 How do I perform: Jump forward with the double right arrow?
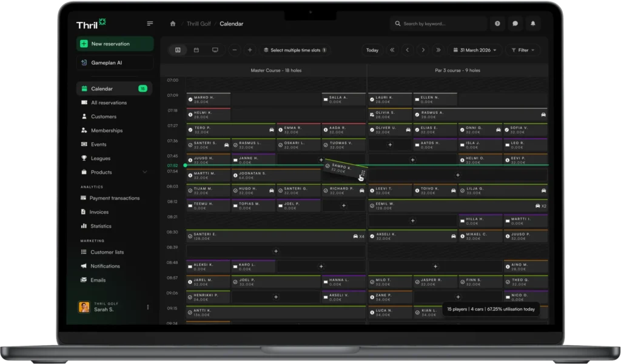coord(438,50)
